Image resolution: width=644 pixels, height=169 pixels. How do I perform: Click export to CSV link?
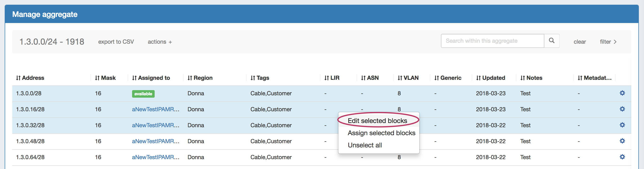pos(116,42)
